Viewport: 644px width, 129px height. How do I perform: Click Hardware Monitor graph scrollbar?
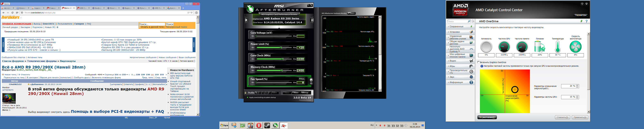tap(380, 53)
